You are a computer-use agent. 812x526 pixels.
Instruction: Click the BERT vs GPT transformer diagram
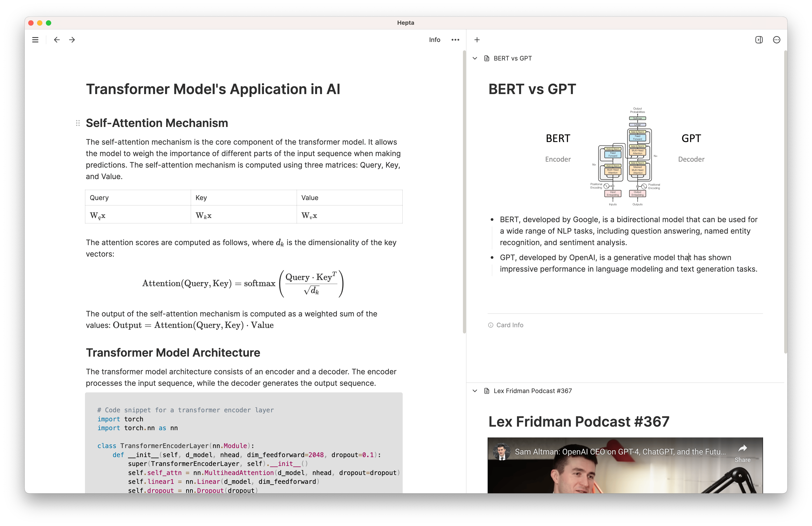click(625, 157)
